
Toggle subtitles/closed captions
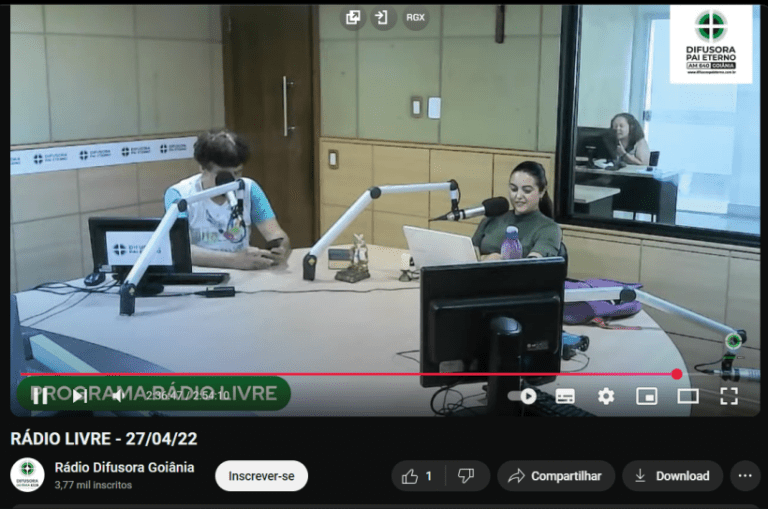click(x=565, y=396)
